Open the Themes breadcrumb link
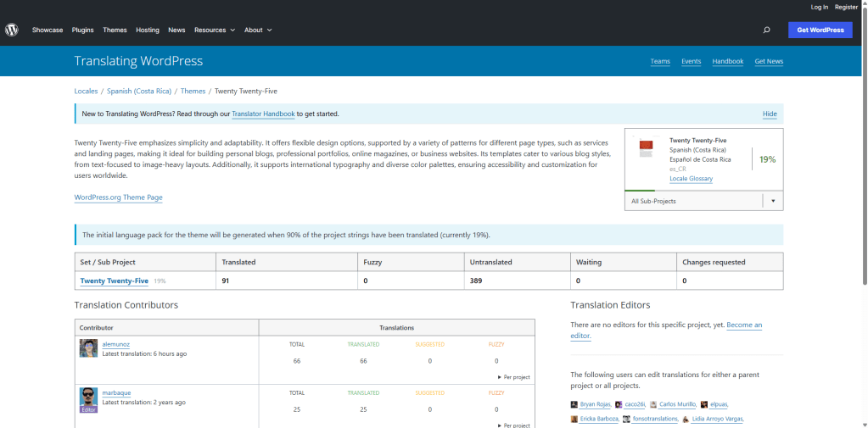The width and height of the screenshot is (868, 428). pyautogui.click(x=193, y=91)
